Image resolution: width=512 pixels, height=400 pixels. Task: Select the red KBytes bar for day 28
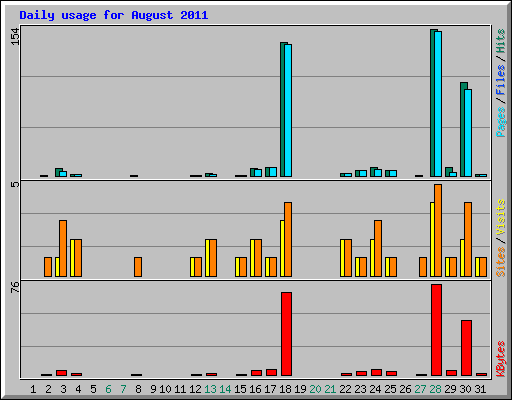pos(436,330)
